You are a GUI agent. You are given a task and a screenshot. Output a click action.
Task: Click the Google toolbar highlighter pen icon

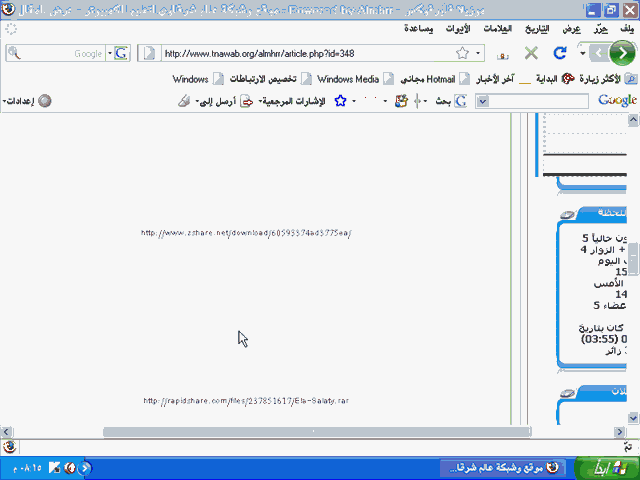183,101
